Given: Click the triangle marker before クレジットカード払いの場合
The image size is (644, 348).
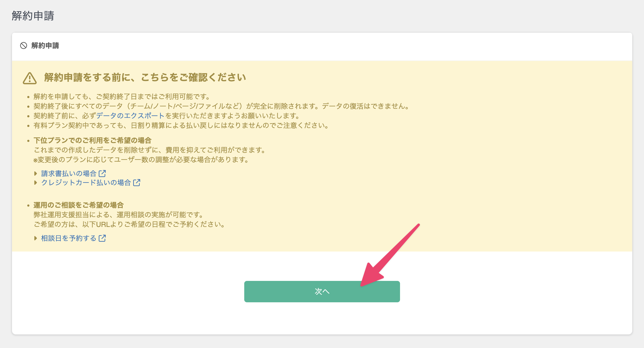Looking at the screenshot, I should [x=36, y=183].
